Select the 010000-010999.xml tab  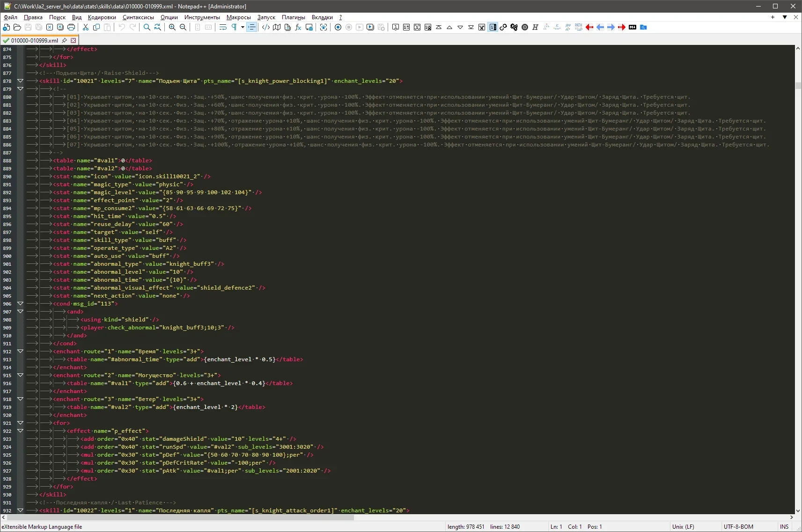point(35,41)
